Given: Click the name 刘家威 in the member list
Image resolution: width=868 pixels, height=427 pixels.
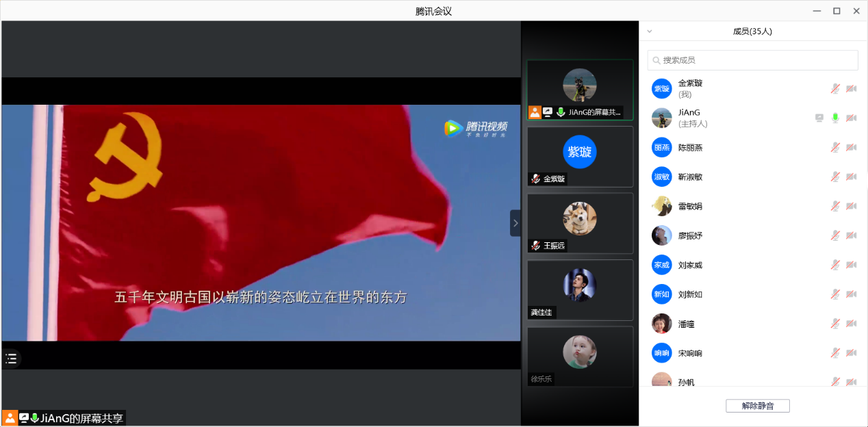Looking at the screenshot, I should pos(690,265).
